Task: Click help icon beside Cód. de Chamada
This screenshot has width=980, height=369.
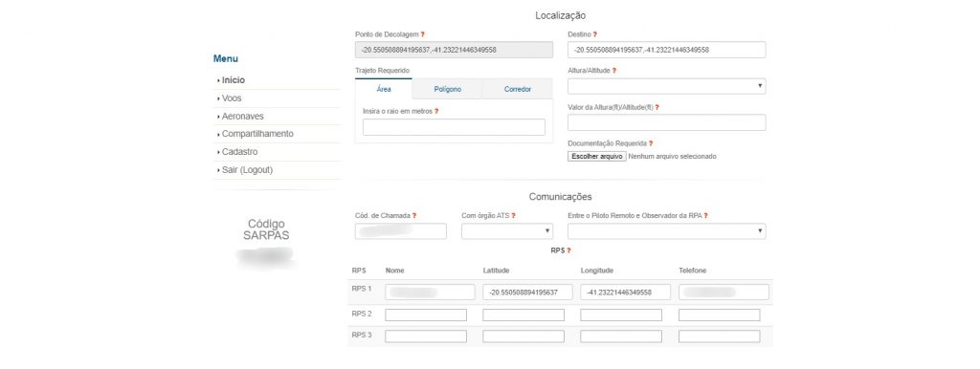Action: (413, 215)
